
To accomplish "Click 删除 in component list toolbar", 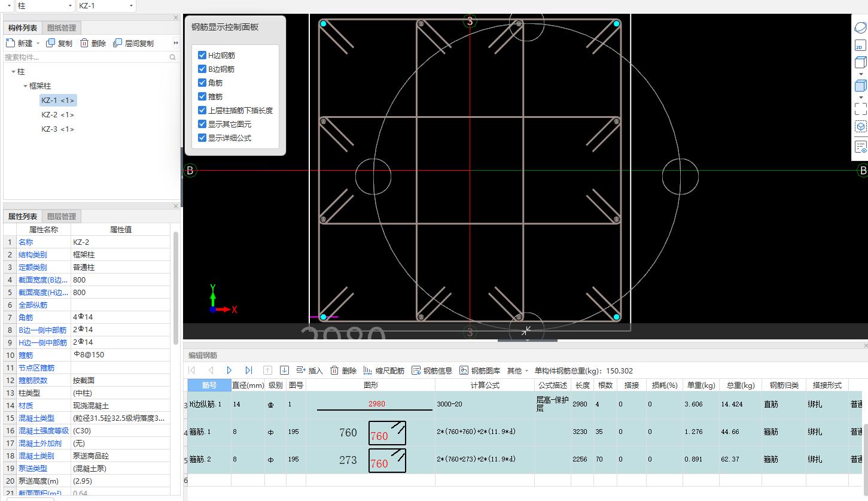I will [93, 43].
